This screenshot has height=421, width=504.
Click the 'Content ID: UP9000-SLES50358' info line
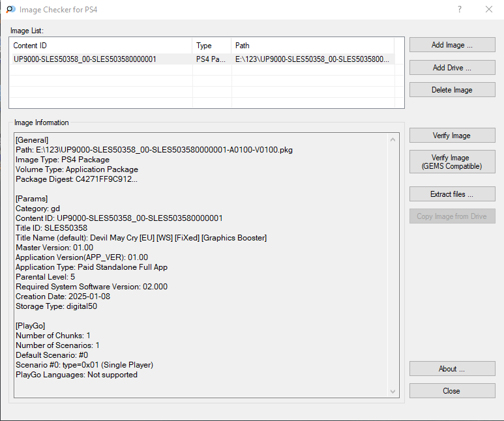119,218
